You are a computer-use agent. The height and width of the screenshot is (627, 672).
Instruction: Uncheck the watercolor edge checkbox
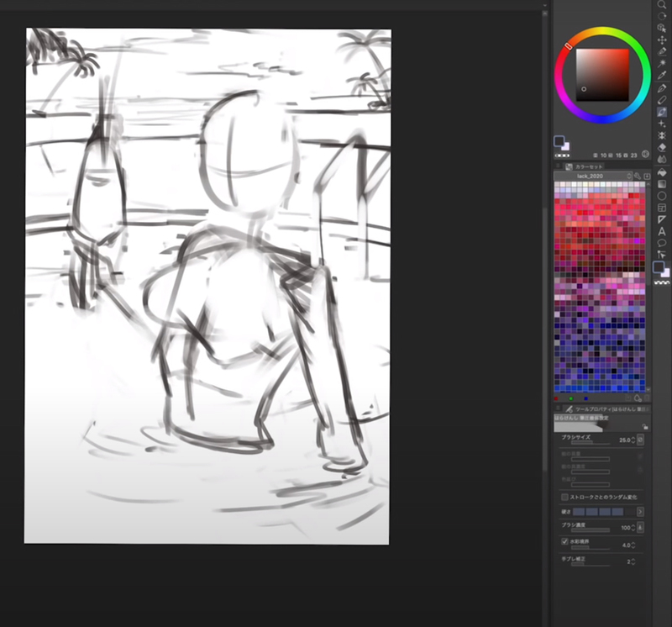tap(564, 541)
